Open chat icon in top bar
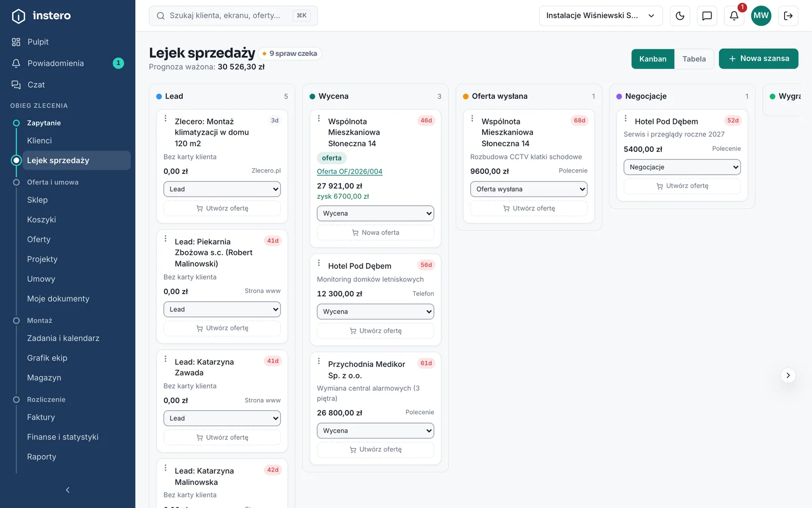Screen dimensions: 812x508 707,16
